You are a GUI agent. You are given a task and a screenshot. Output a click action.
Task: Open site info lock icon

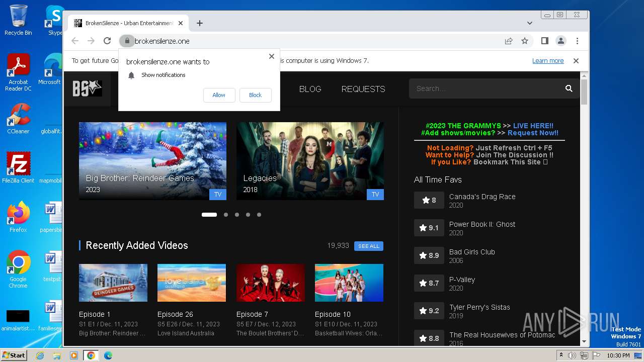pos(127,41)
